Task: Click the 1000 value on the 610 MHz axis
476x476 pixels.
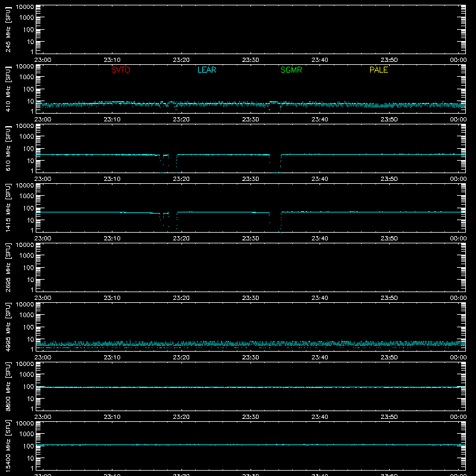Action: pyautogui.click(x=27, y=137)
